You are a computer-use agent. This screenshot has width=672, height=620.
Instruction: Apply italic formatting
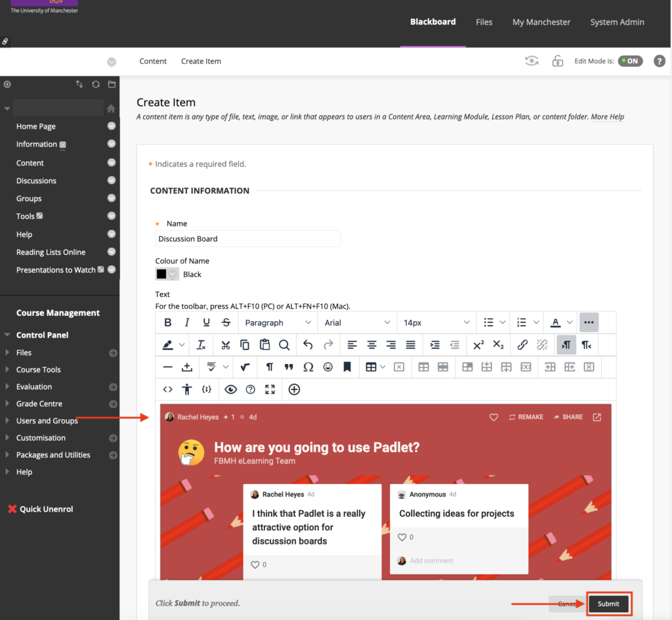(x=187, y=322)
